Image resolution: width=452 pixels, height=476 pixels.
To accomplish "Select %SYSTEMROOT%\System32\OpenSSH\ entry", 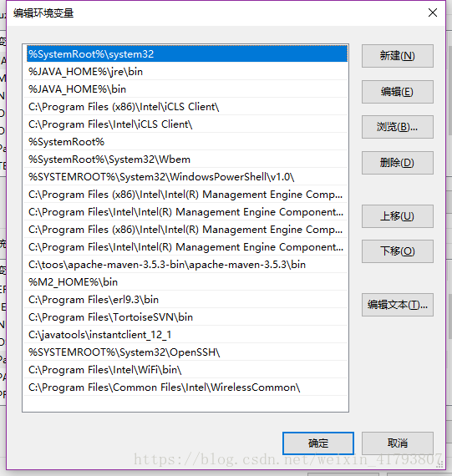I will click(x=185, y=352).
